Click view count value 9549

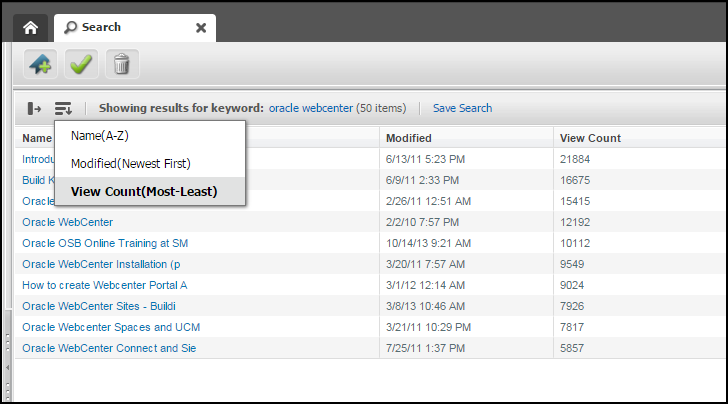(x=572, y=264)
